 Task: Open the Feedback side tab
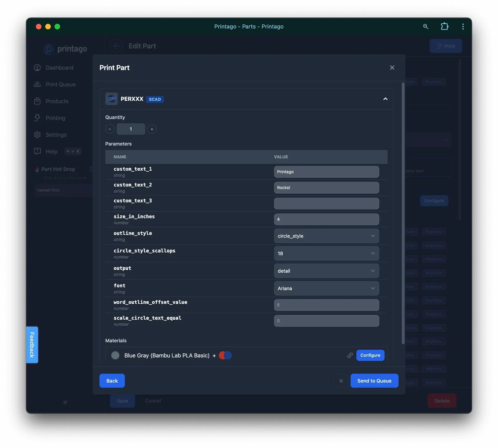tap(32, 345)
